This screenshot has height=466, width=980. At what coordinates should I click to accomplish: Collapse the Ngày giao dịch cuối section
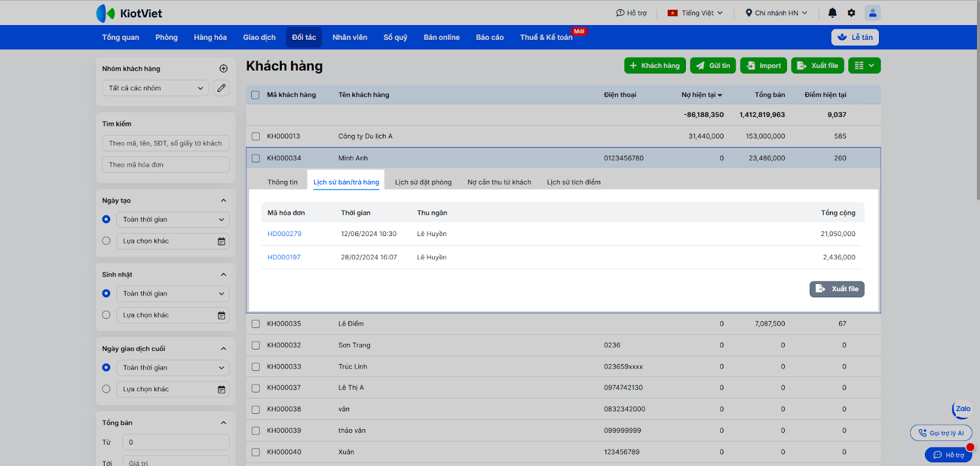click(x=224, y=349)
